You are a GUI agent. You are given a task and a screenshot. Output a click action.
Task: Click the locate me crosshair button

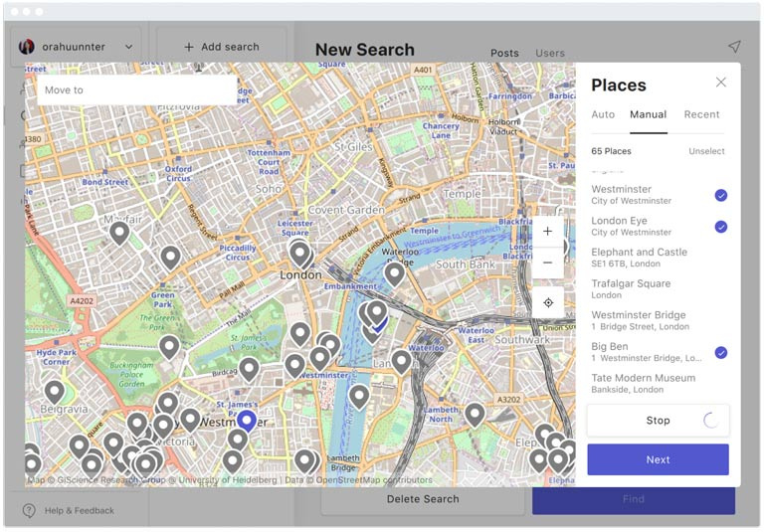547,302
